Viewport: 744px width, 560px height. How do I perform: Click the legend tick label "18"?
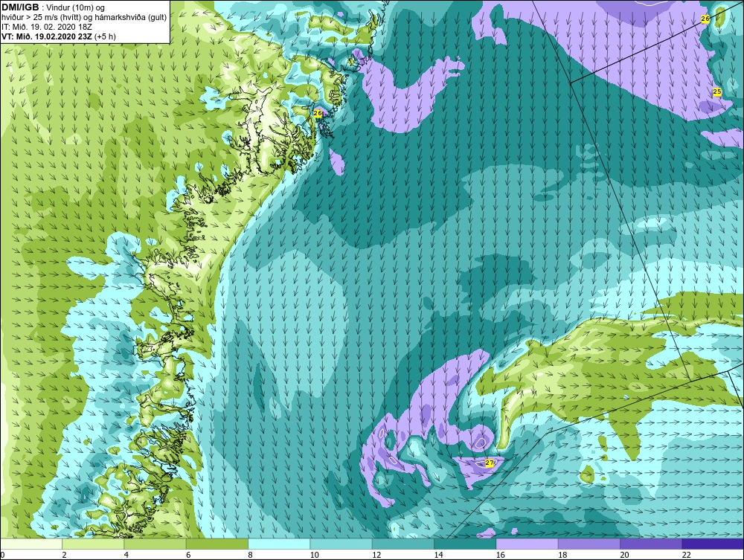pyautogui.click(x=562, y=556)
